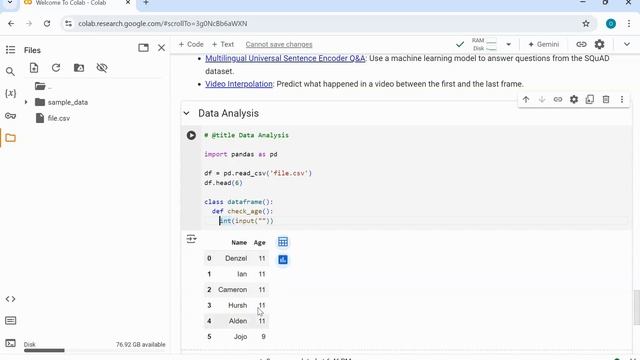This screenshot has height=360, width=640.
Task: Add a new Text cell
Action: (x=223, y=44)
